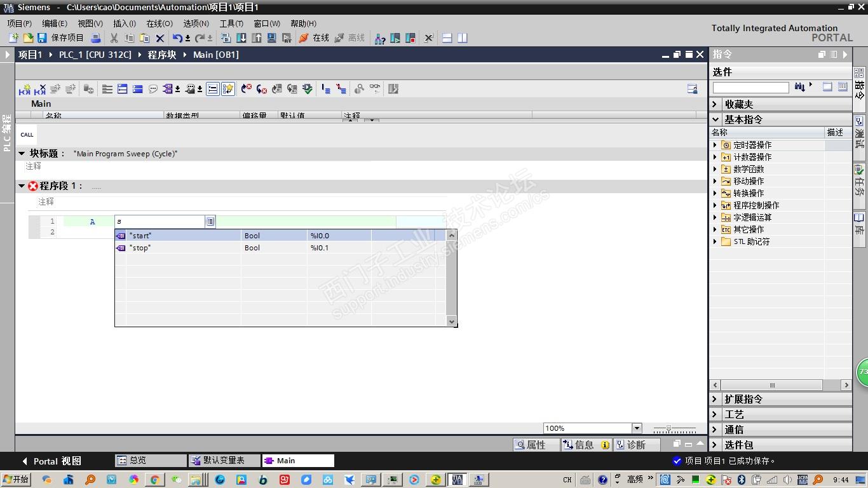Screen dimensions: 868x488
Task: Open the 项目(P) menu
Action: click(x=19, y=24)
